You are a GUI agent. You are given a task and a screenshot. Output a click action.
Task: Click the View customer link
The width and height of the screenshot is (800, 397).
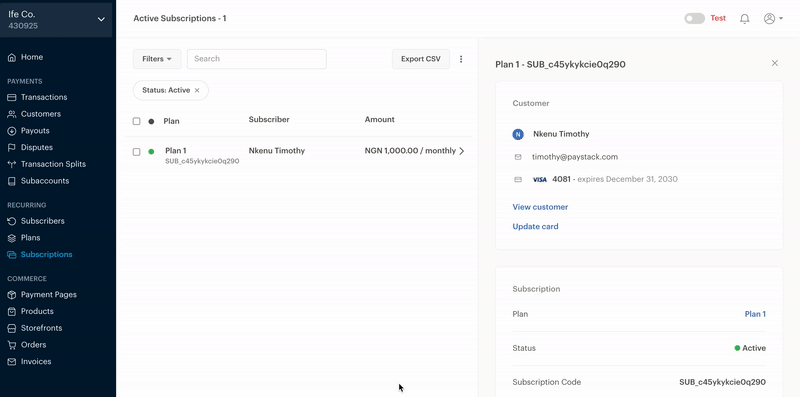click(x=540, y=207)
